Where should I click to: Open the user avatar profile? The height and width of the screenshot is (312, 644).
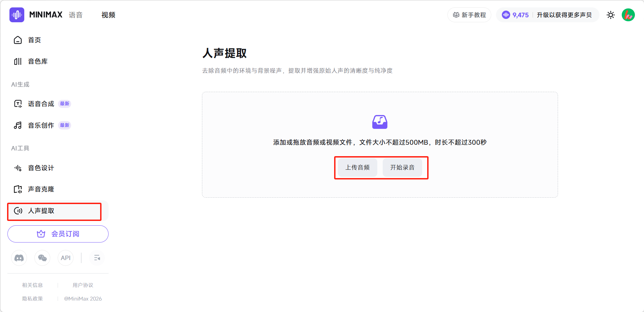[x=628, y=15]
